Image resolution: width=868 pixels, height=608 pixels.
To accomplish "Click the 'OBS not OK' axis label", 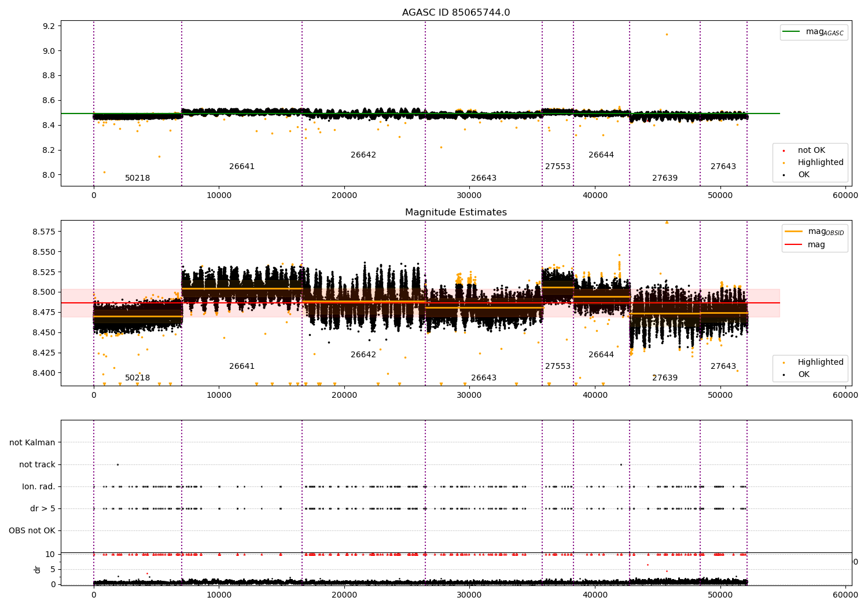I will coord(32,530).
